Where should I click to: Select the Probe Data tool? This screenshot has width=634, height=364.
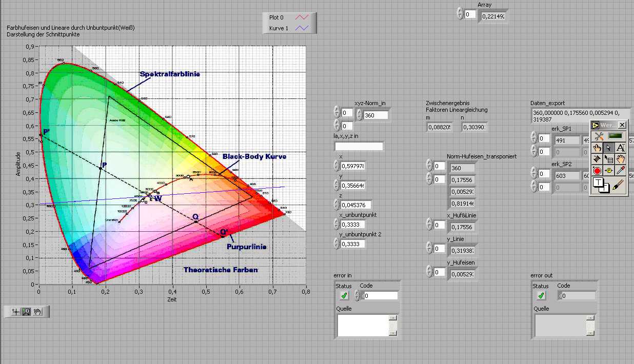click(609, 171)
